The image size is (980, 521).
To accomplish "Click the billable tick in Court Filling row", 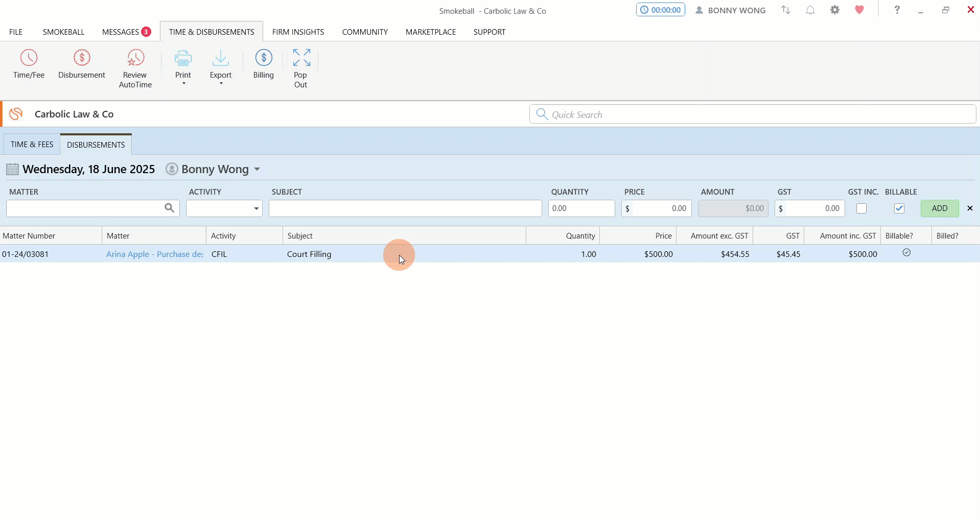I will pos(906,252).
